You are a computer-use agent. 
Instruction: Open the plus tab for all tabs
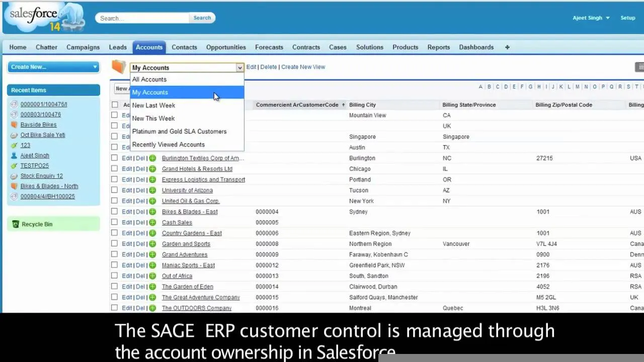pos(507,47)
